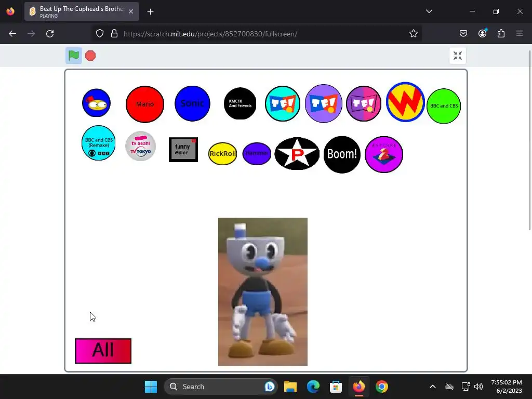Choose the cyan BBC and CBS (Remake) circle

click(x=98, y=143)
